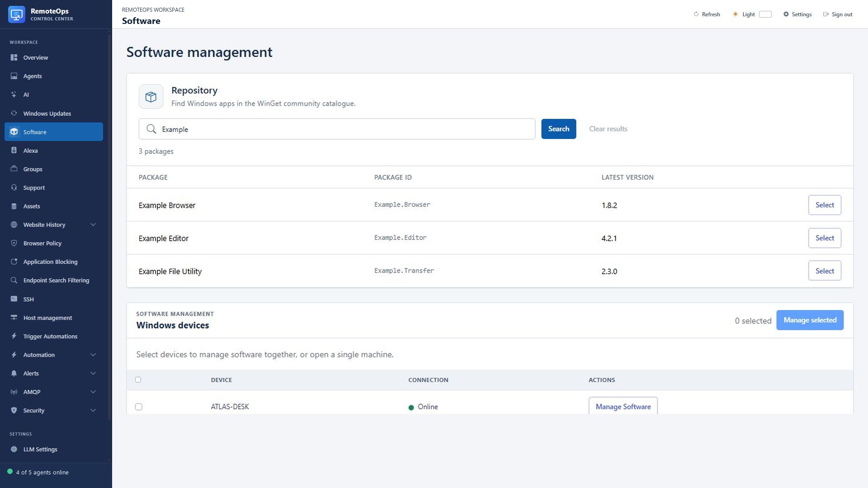The height and width of the screenshot is (488, 868).
Task: Select the Example Editor package
Action: (x=825, y=238)
